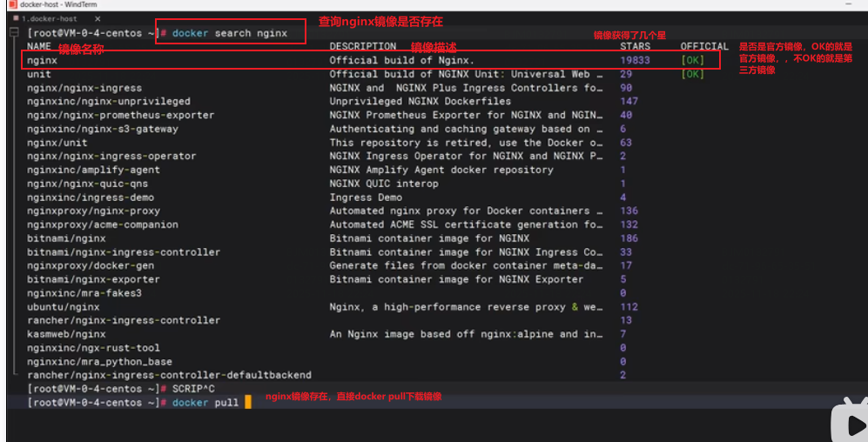868x442 pixels.
Task: Select the 112 stars value for ubuntu/nginx
Action: point(629,307)
